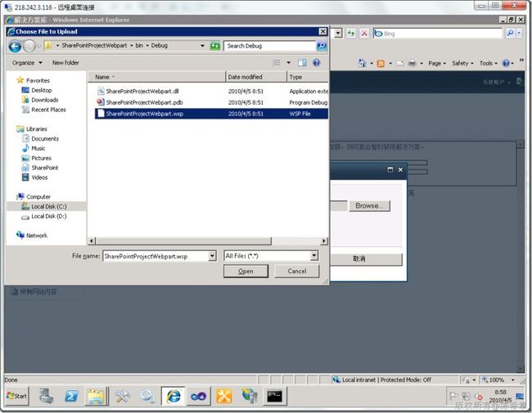Screen dimensions: 532x413
Task: Click the search magnifier in Search Debug box
Action: pos(322,46)
